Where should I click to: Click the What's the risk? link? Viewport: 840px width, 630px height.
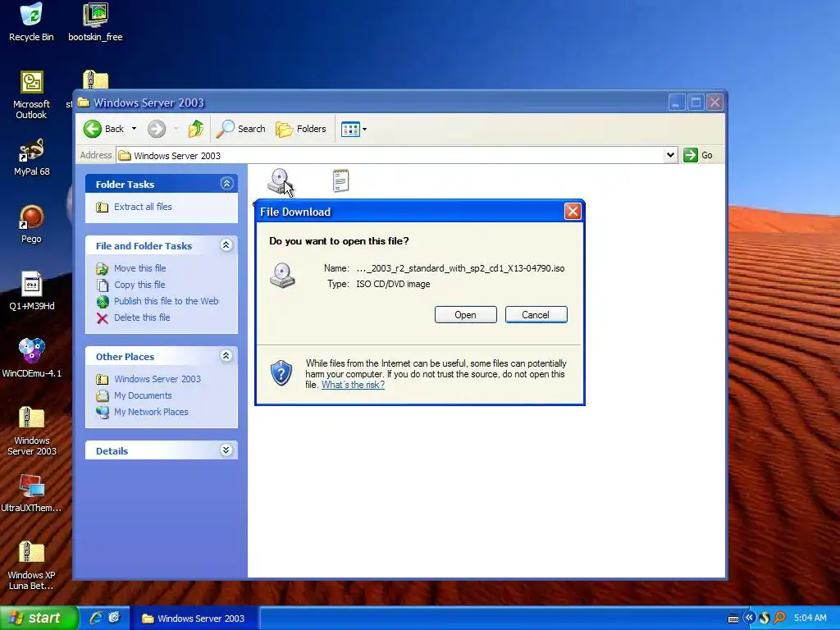(353, 385)
